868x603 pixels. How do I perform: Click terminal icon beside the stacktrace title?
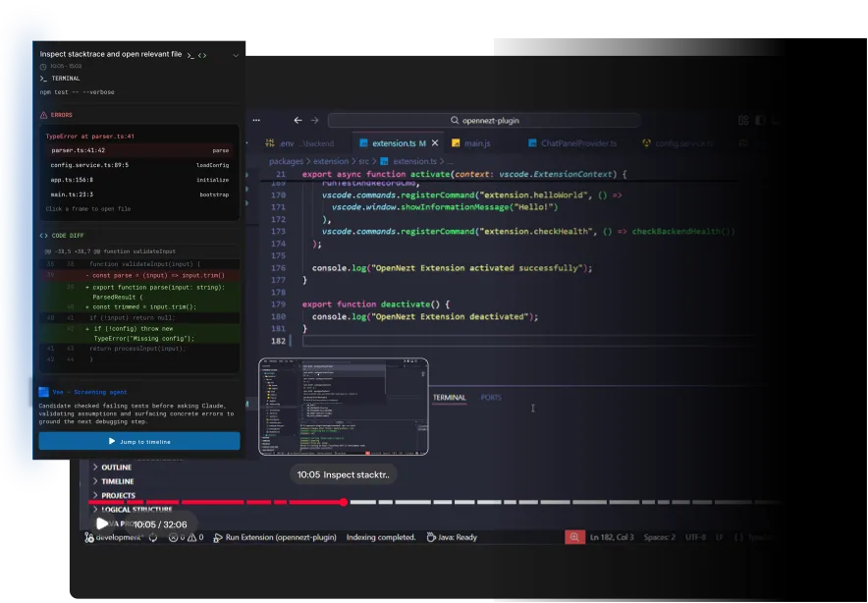pyautogui.click(x=190, y=55)
